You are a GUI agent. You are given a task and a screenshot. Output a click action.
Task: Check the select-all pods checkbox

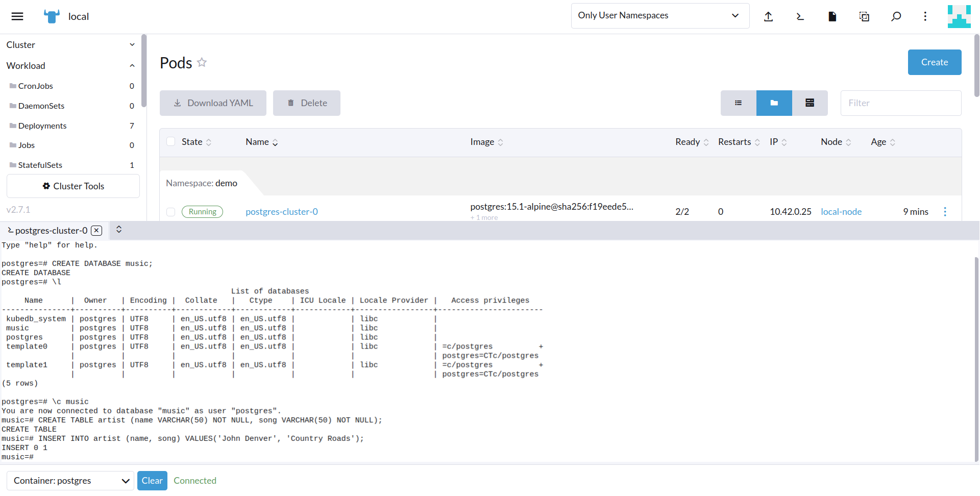[x=170, y=141]
